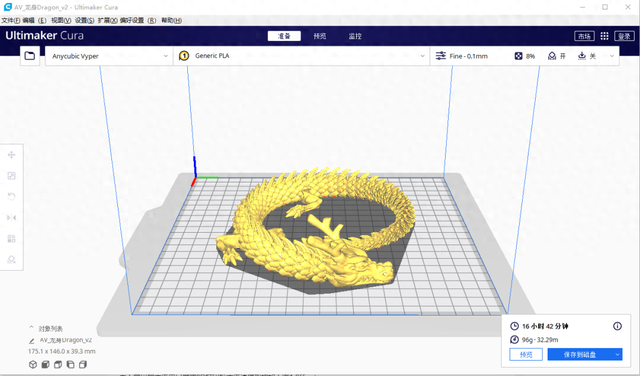This screenshot has width=640, height=376.
Task: Select the Move tool in left toolbar
Action: (x=11, y=155)
